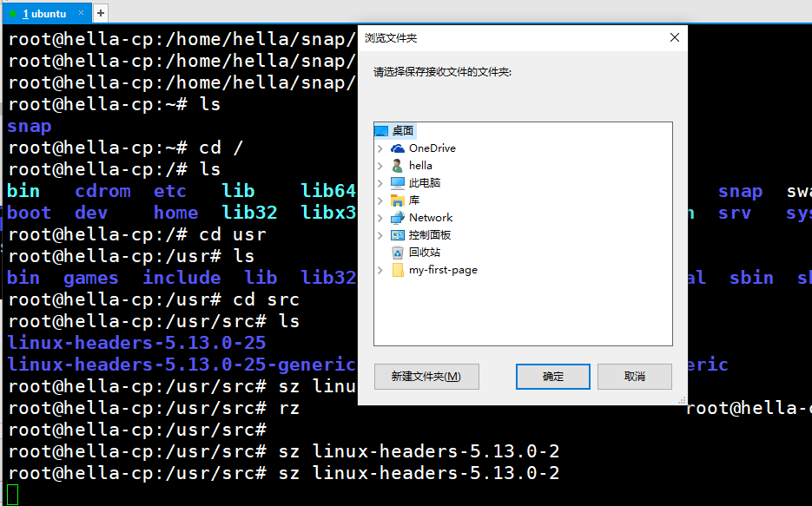Expand the 控制面板 tree node

coord(380,235)
